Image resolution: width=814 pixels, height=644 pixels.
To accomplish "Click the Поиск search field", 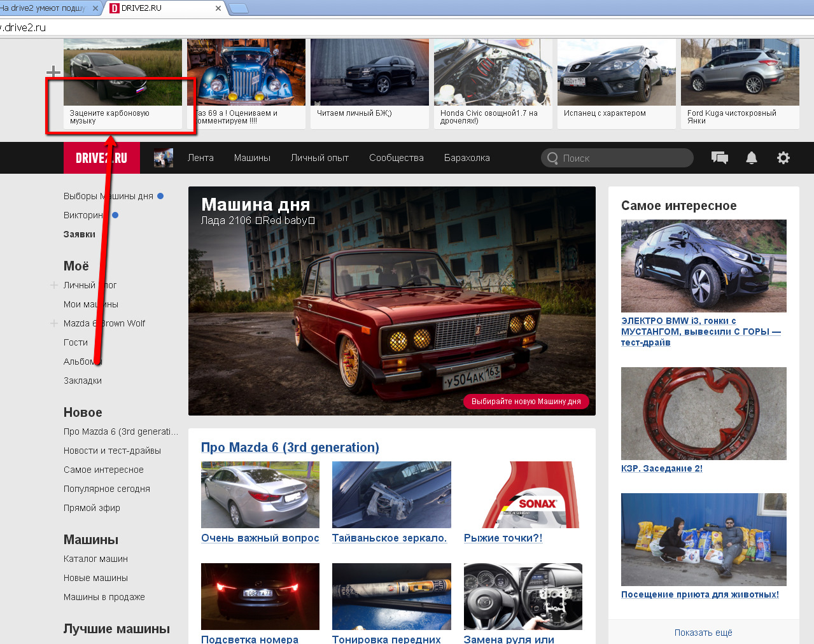I will click(617, 158).
